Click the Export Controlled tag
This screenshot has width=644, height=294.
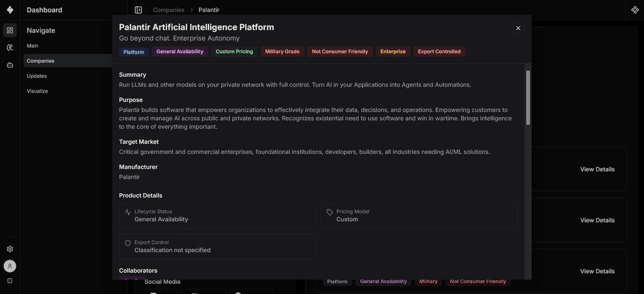[439, 52]
